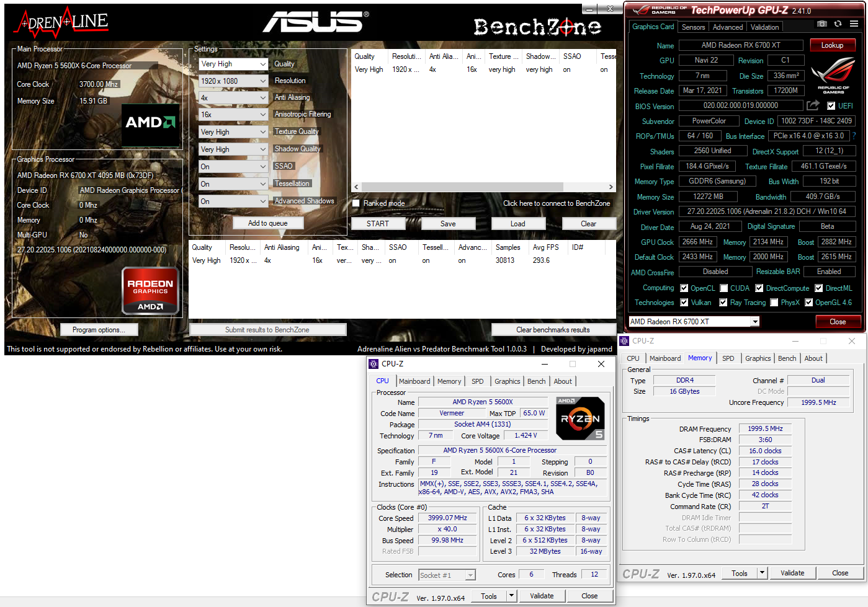Click the CPU-Z title icon of Memory window
The height and width of the screenshot is (607, 868).
point(624,341)
